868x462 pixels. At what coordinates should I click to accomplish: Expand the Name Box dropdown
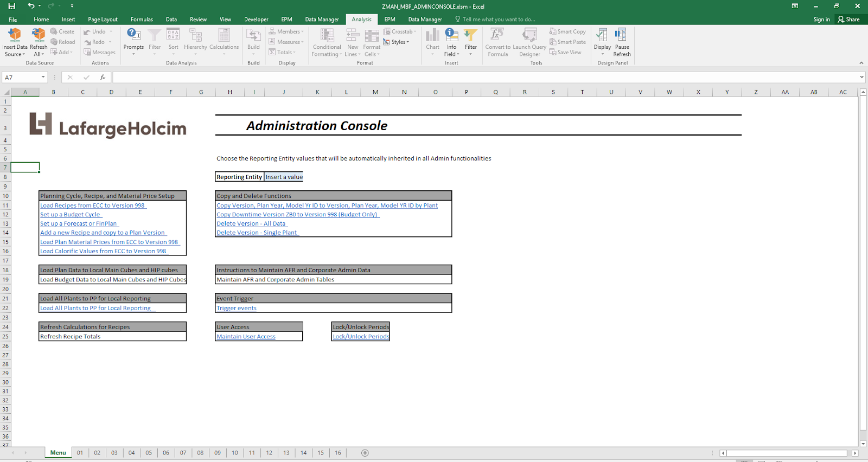43,78
